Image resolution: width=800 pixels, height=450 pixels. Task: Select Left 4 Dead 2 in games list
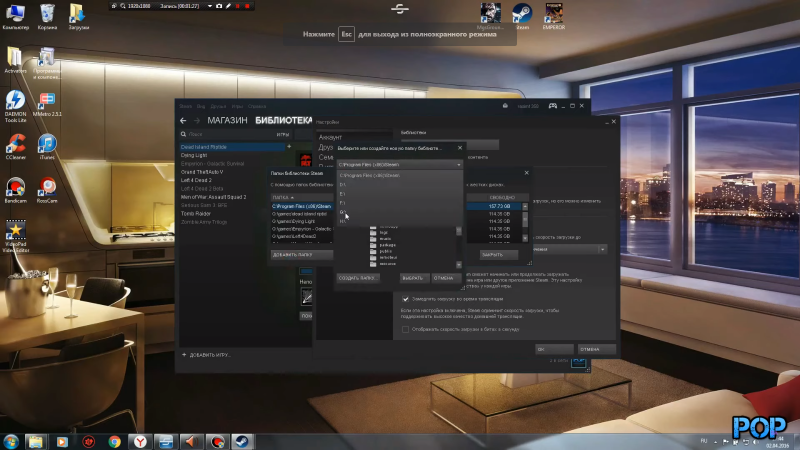pos(196,180)
